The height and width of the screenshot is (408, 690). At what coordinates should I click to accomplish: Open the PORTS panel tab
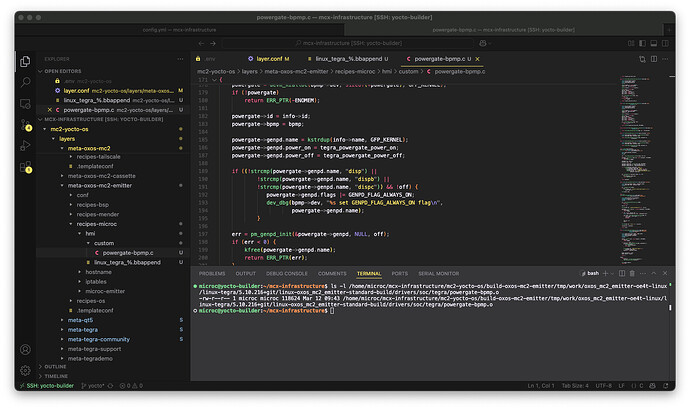pos(400,274)
